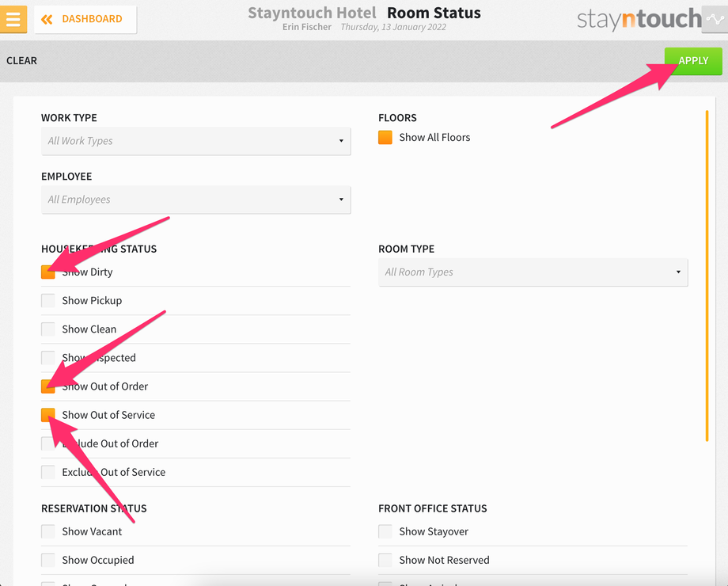Screen dimensions: 728x586
Task: Go back to Dashboard
Action: (x=85, y=19)
